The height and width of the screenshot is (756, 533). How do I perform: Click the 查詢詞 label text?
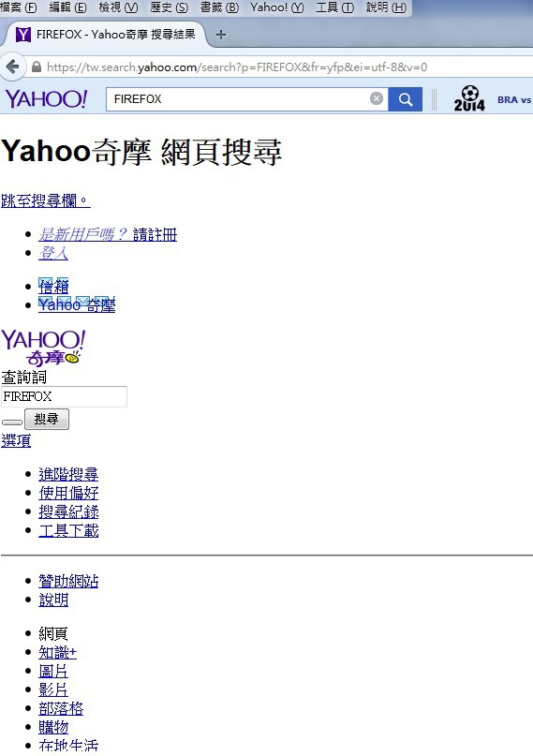[x=23, y=377]
